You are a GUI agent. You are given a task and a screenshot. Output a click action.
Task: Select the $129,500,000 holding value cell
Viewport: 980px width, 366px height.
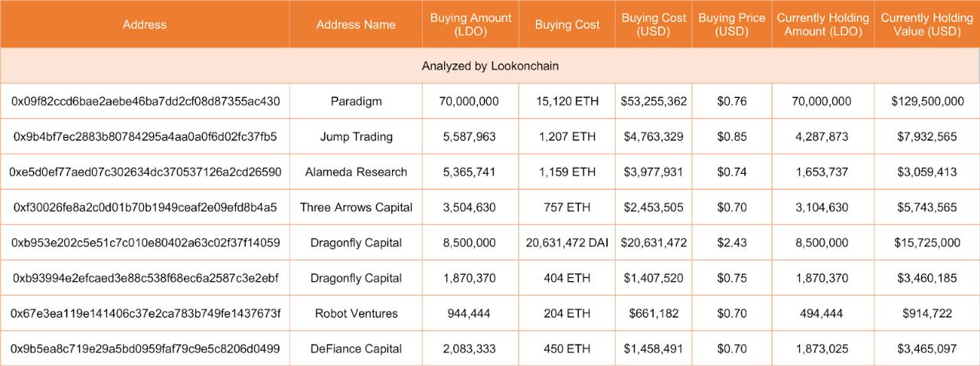(x=926, y=101)
